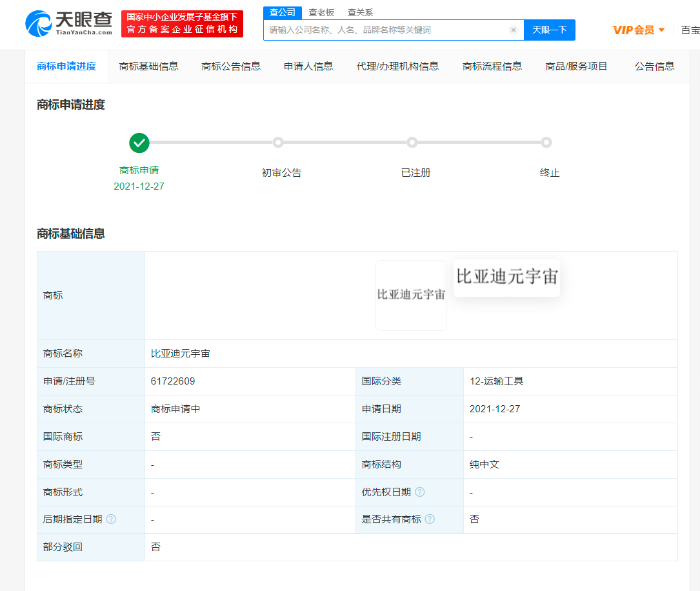Click inside the keyword search input field
The image size is (700, 591).
387,30
